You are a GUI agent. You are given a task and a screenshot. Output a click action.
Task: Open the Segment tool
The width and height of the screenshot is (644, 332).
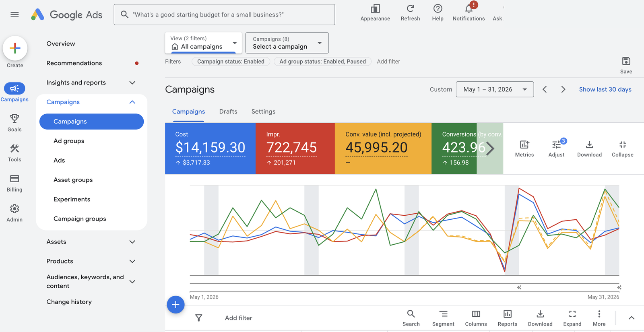pos(443,314)
